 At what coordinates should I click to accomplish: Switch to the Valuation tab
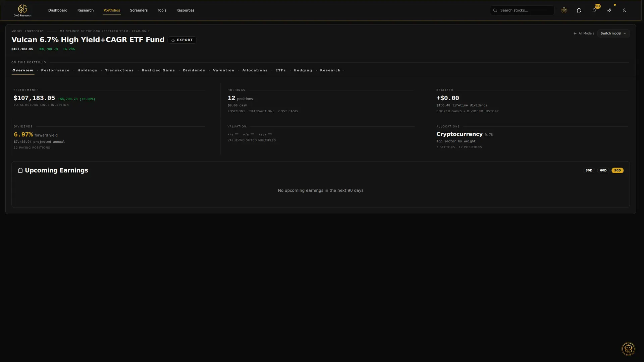pos(224,70)
